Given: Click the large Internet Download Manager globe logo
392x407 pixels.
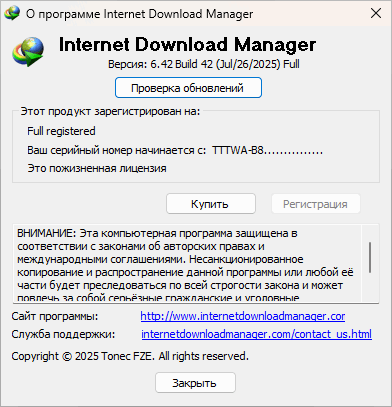Looking at the screenshot, I should 28,51.
